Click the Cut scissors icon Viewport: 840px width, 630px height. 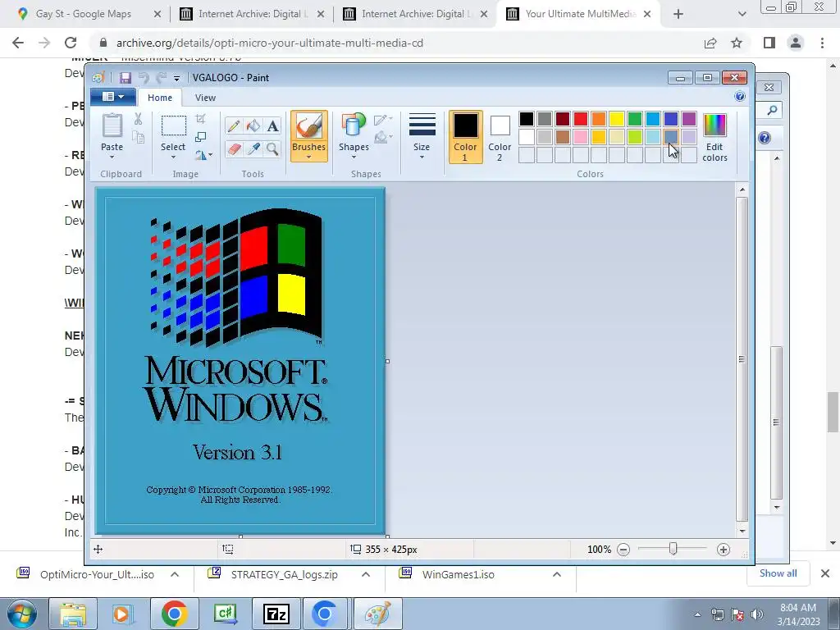(138, 119)
